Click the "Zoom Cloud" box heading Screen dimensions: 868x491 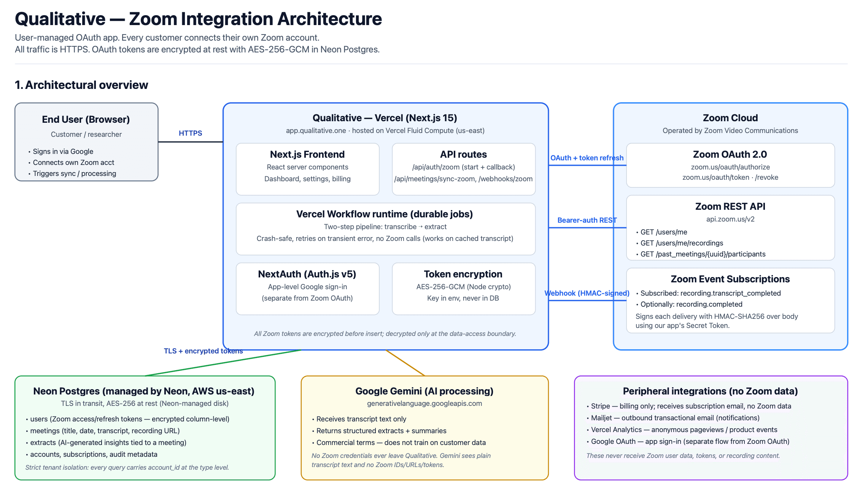(x=730, y=118)
